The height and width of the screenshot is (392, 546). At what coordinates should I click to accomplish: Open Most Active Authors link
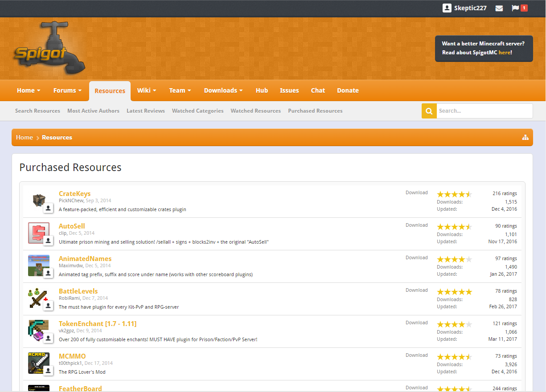93,111
